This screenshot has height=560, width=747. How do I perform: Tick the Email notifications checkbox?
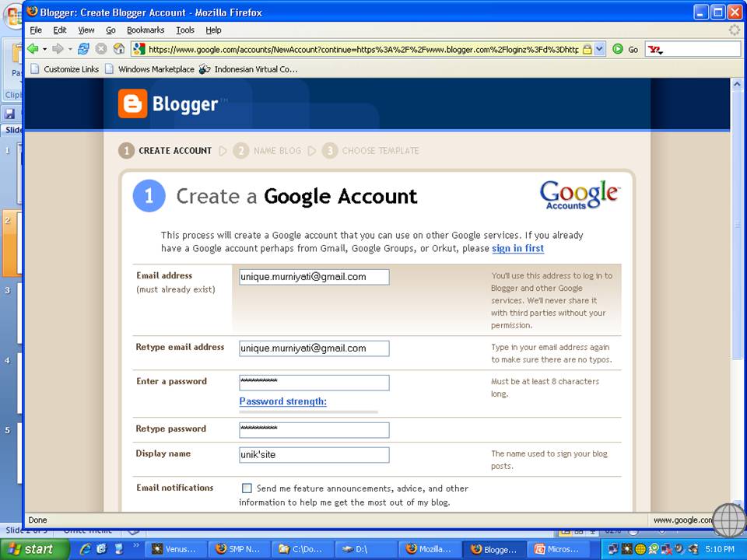pyautogui.click(x=247, y=488)
